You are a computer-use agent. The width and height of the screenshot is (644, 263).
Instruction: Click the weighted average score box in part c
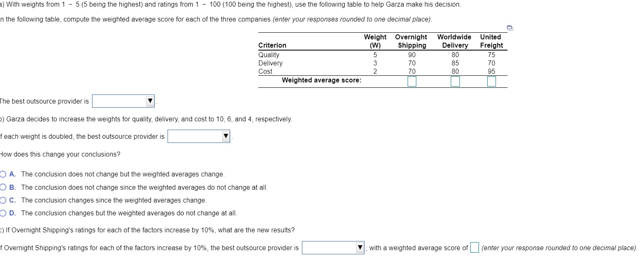tap(475, 248)
